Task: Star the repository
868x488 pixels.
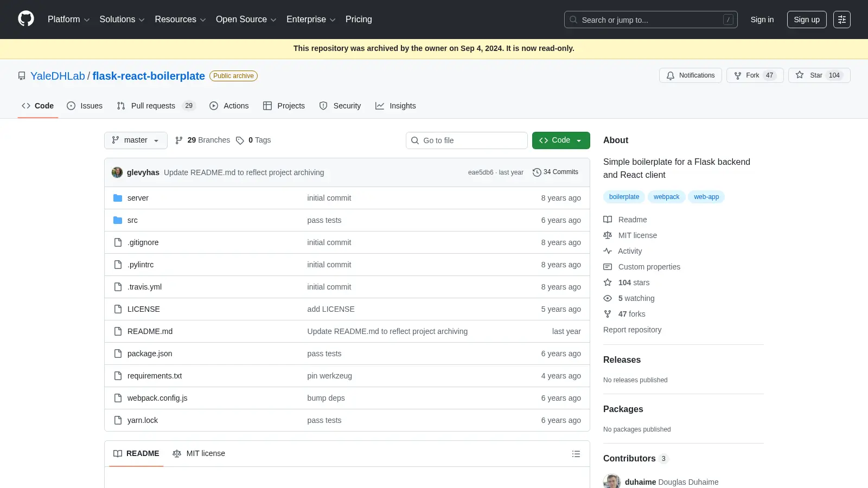Action: pyautogui.click(x=819, y=75)
